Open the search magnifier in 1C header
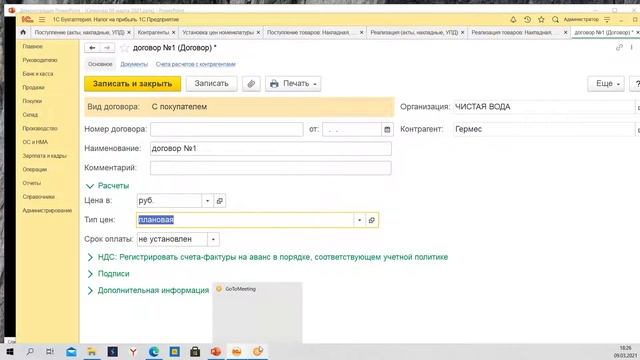Image resolution: width=640 pixels, height=360 pixels. point(555,20)
